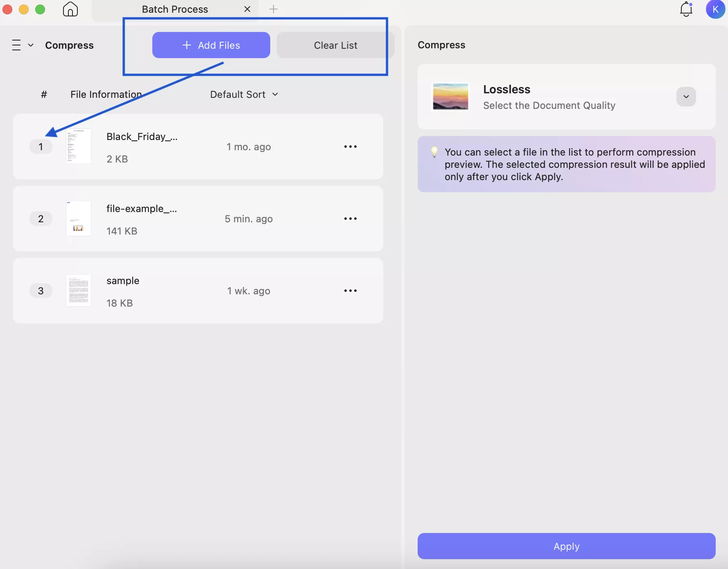The width and height of the screenshot is (728, 569).
Task: Select the sample file thumbnail
Action: (x=79, y=291)
